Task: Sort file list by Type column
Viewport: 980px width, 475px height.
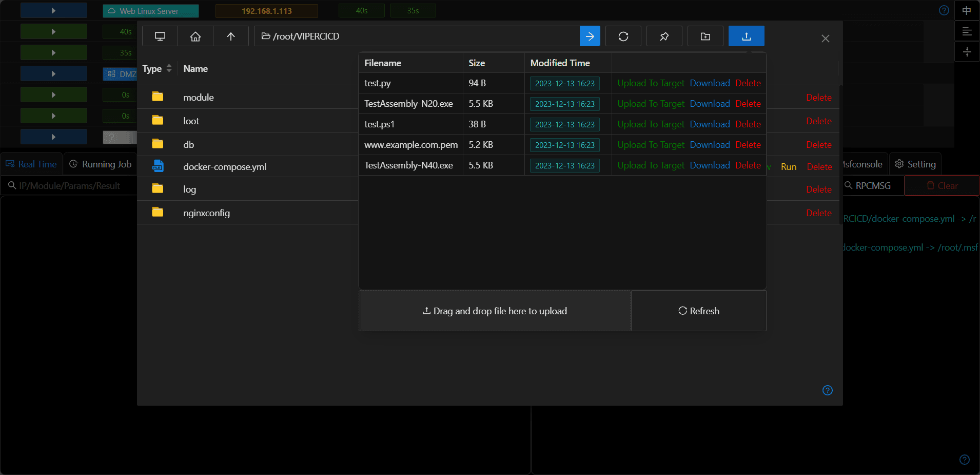Action: point(157,69)
